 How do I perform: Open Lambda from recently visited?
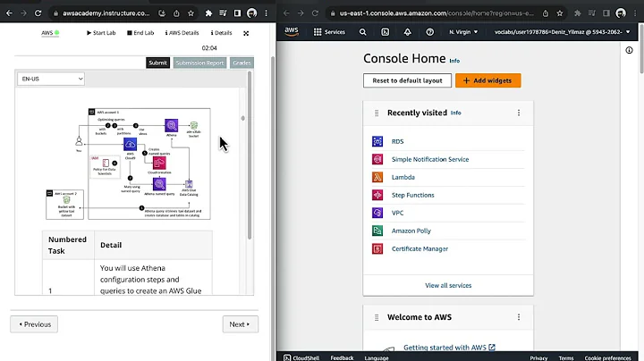[x=402, y=177]
